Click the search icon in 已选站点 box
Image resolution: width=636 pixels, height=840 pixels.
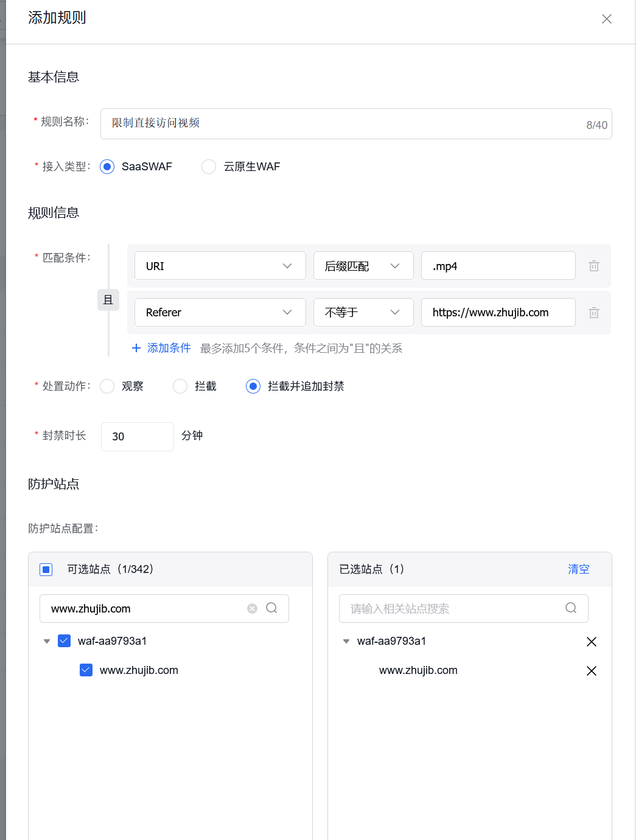click(571, 608)
